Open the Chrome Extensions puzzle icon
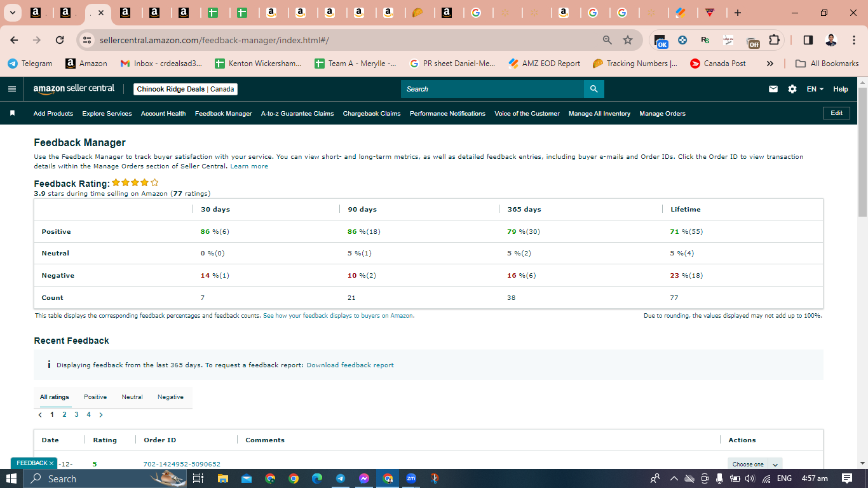 tap(774, 40)
